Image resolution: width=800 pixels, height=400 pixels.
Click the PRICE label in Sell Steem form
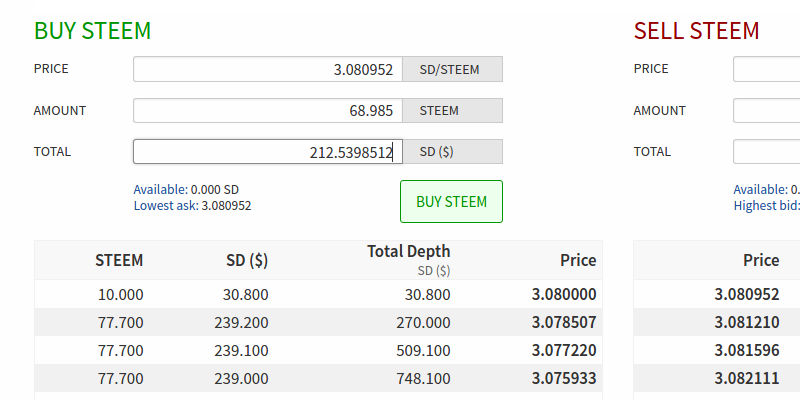click(651, 69)
